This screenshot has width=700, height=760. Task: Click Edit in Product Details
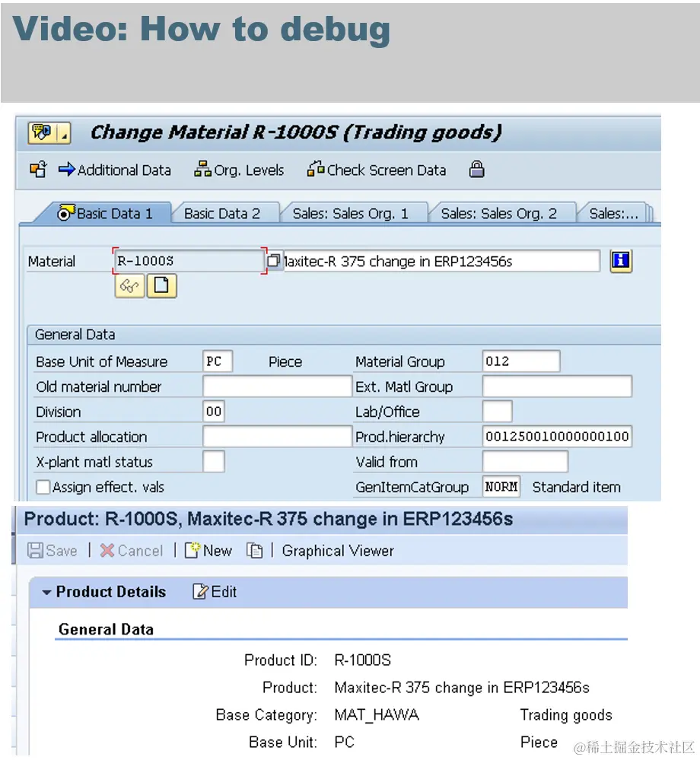[x=215, y=592]
